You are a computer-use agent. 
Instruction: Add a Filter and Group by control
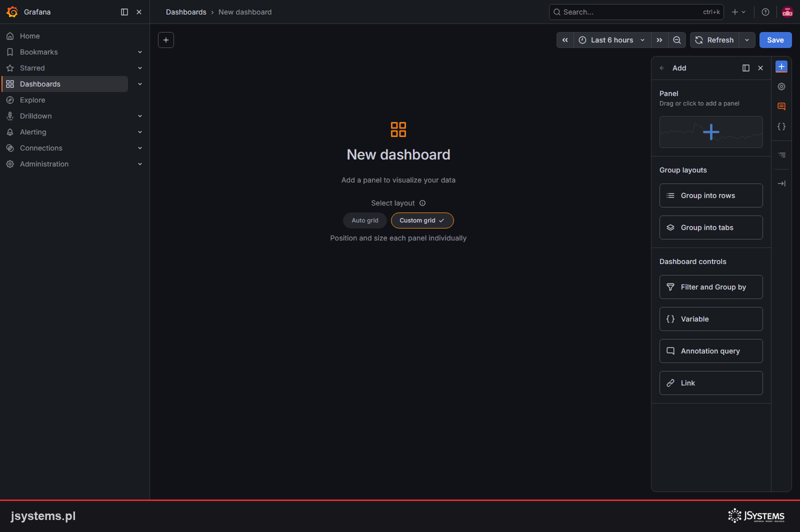point(711,287)
